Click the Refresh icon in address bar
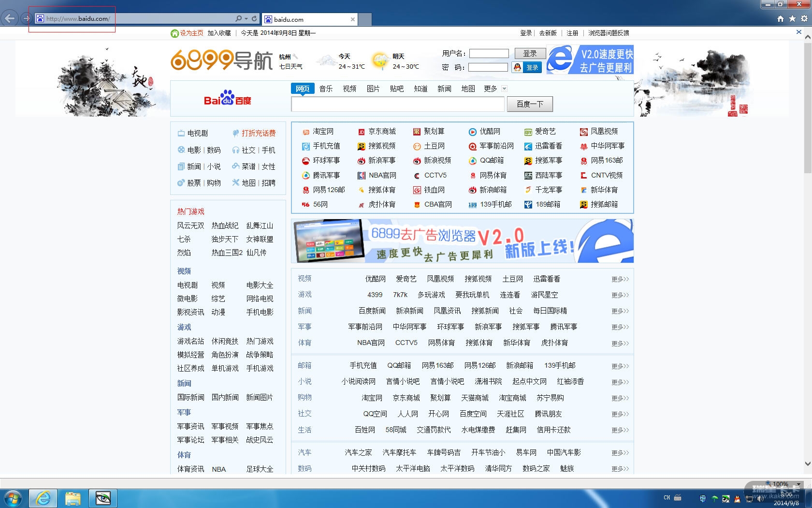812x508 pixels. (x=254, y=19)
